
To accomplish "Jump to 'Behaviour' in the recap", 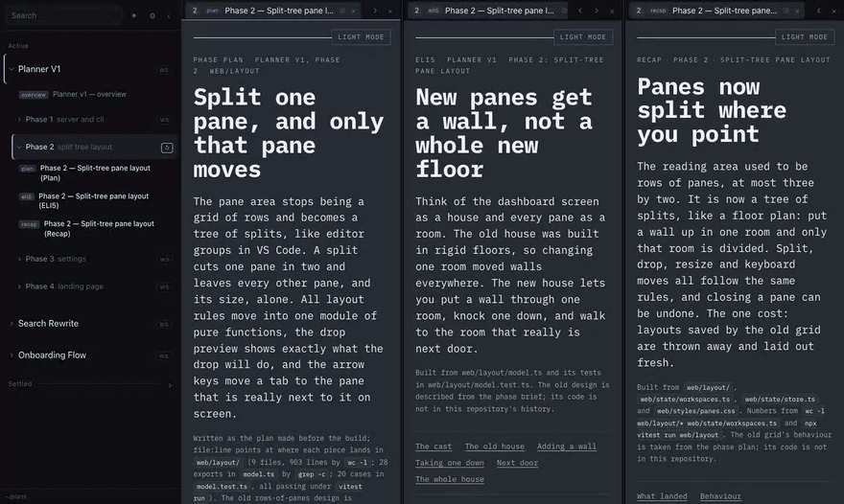I will [x=720, y=496].
